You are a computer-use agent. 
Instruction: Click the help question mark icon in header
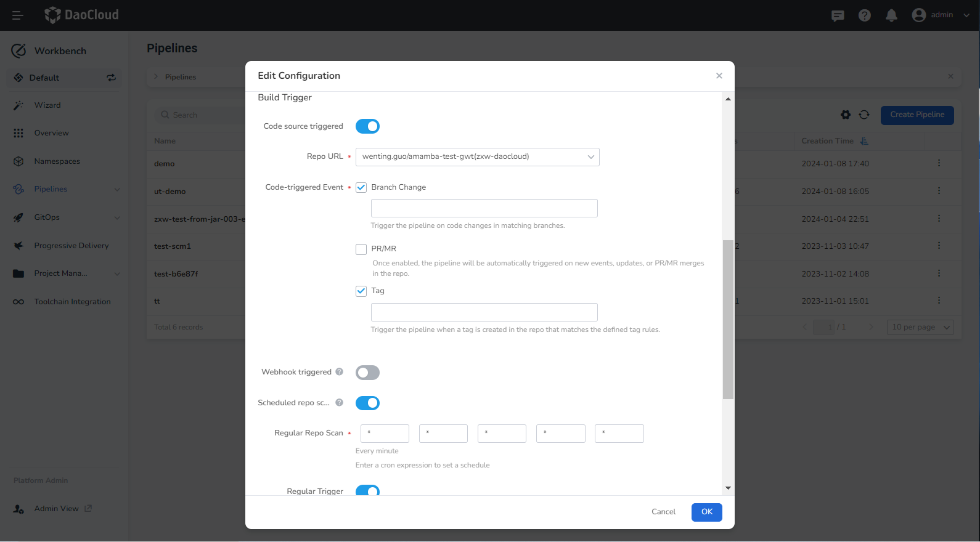[x=864, y=15]
